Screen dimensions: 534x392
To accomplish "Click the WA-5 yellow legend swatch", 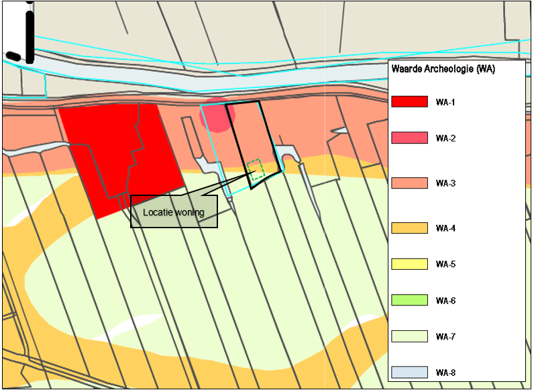I will coord(409,264).
